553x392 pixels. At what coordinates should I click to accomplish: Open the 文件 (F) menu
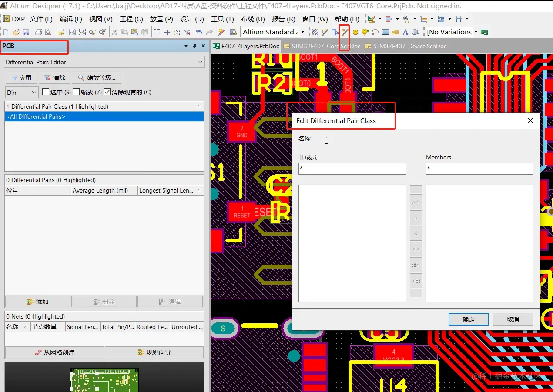coord(41,19)
